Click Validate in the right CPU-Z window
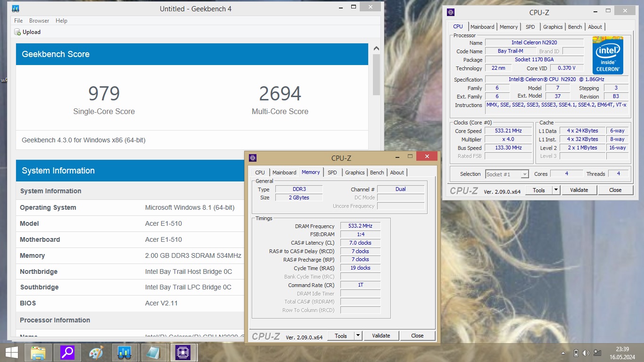This screenshot has height=362, width=644. pyautogui.click(x=579, y=190)
